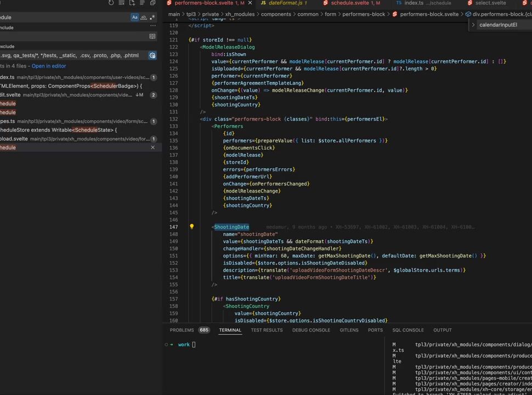Click breadcrumb 'performers-block.svelte' file

click(x=429, y=14)
